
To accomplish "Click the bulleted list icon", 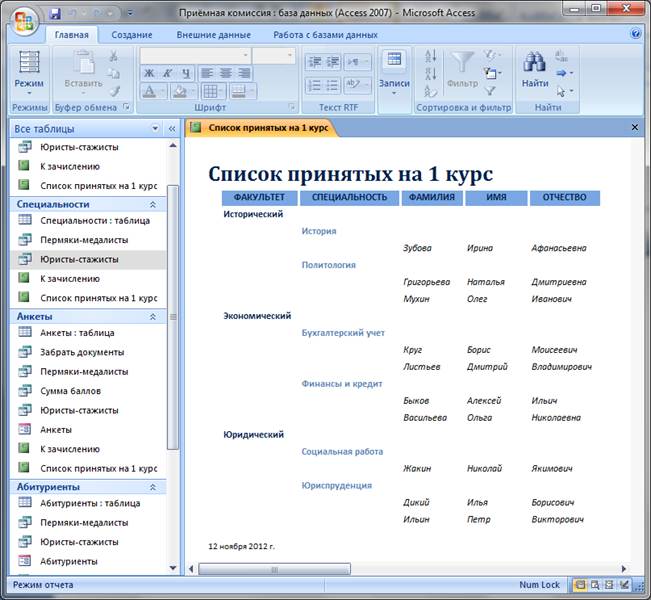I will click(x=333, y=85).
